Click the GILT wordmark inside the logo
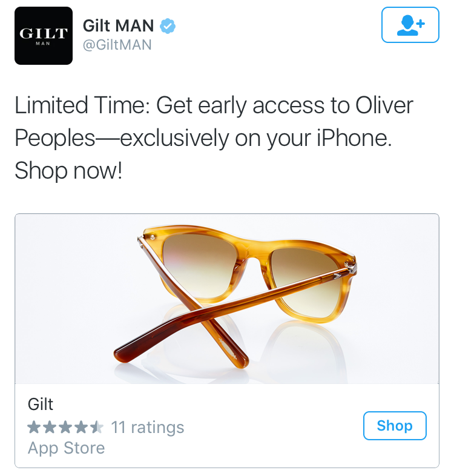The image size is (454, 476). (44, 33)
